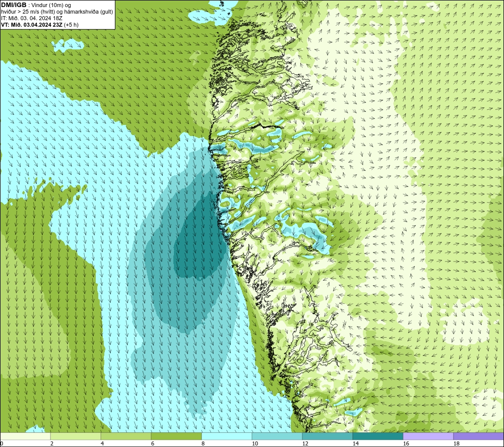Click the legend label '16'
Viewport: 504px width, 447px height.
click(406, 444)
